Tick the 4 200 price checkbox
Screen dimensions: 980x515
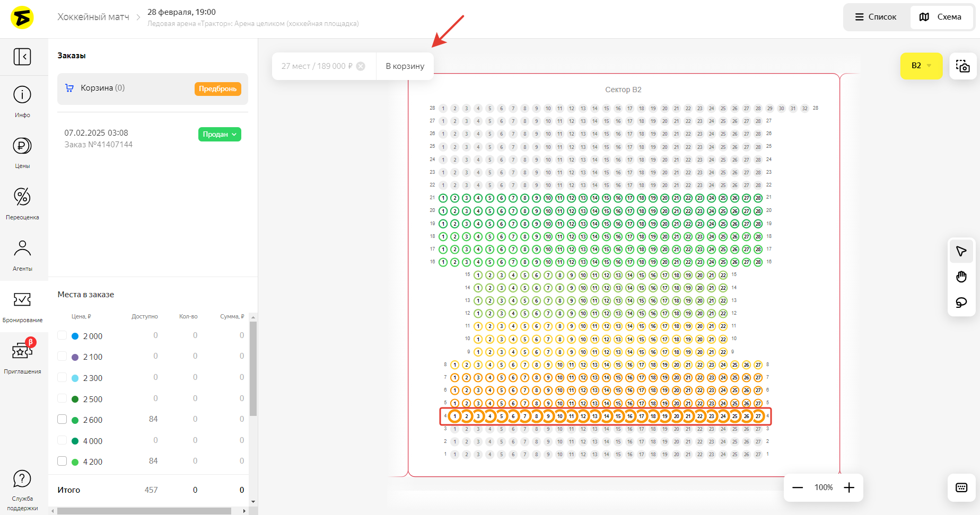pos(62,461)
